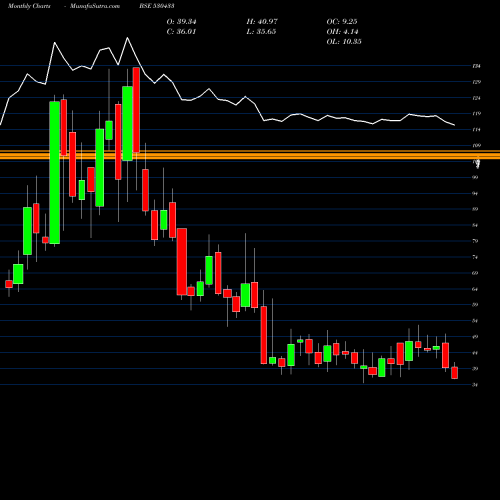Click the orange horizontal price band

coord(250,155)
